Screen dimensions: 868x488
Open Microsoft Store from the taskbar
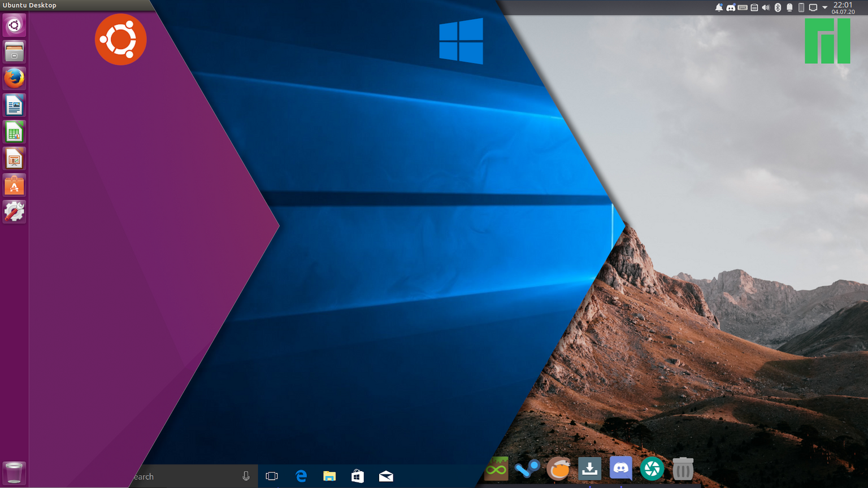(358, 476)
